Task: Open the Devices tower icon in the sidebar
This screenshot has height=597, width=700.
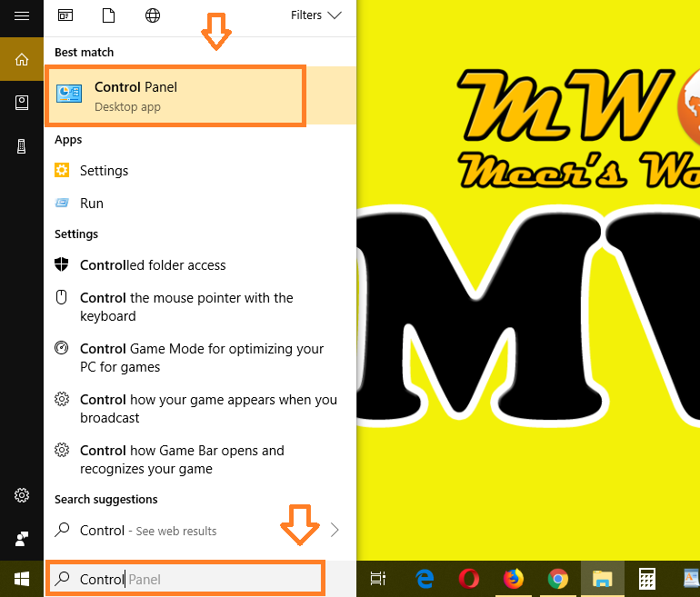Action: coord(22,146)
